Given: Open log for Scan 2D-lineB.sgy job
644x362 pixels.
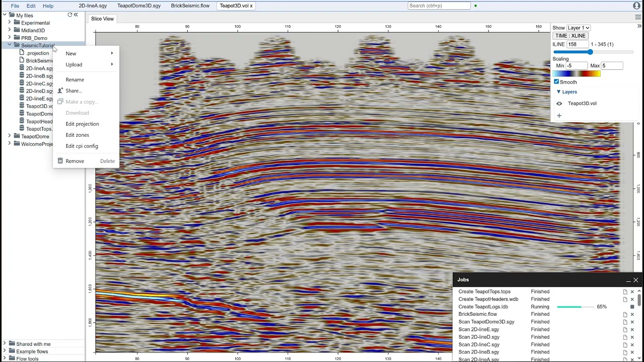Looking at the screenshot, I should coord(625,352).
